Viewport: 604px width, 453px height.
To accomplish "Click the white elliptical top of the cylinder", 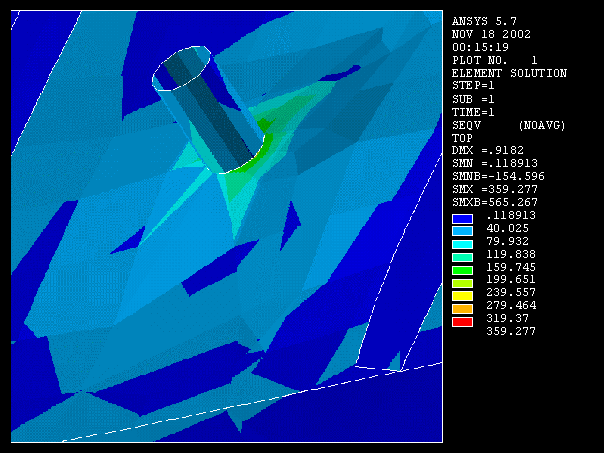I will [181, 69].
